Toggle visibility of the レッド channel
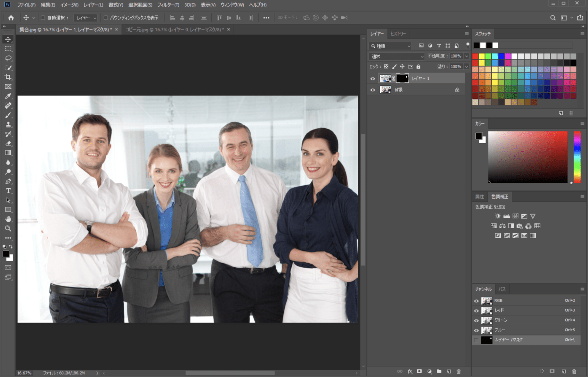Screen dimensions: 588x377 476,310
